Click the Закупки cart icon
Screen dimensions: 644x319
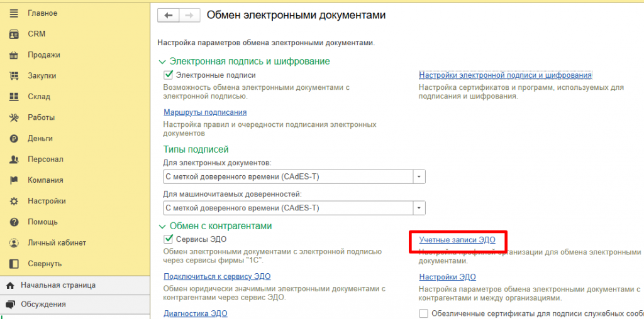(14, 76)
